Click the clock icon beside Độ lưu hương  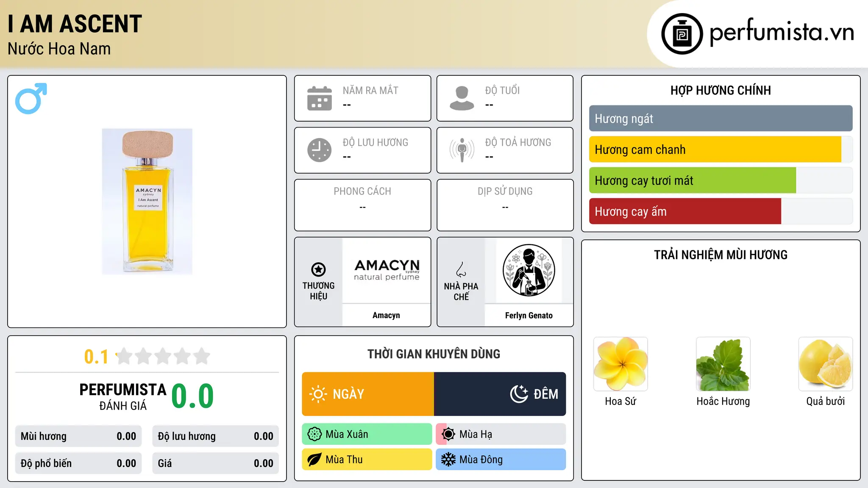coord(320,150)
